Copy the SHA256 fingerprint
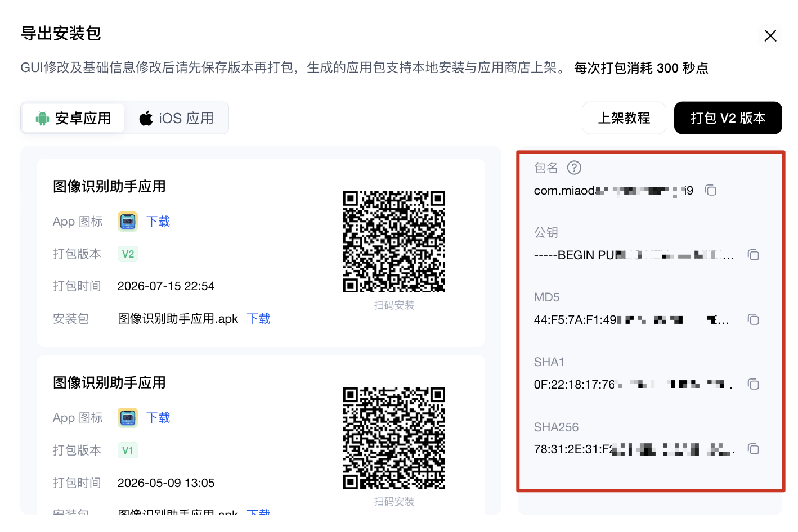 point(754,449)
